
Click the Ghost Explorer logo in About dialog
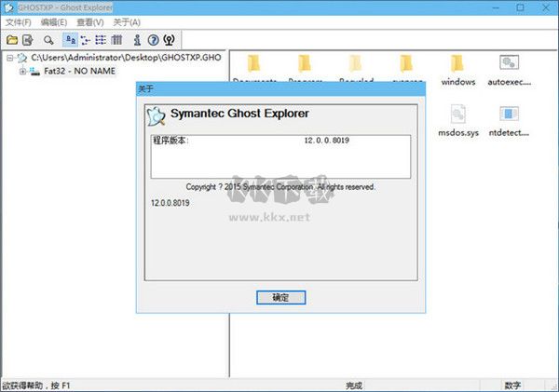[157, 115]
